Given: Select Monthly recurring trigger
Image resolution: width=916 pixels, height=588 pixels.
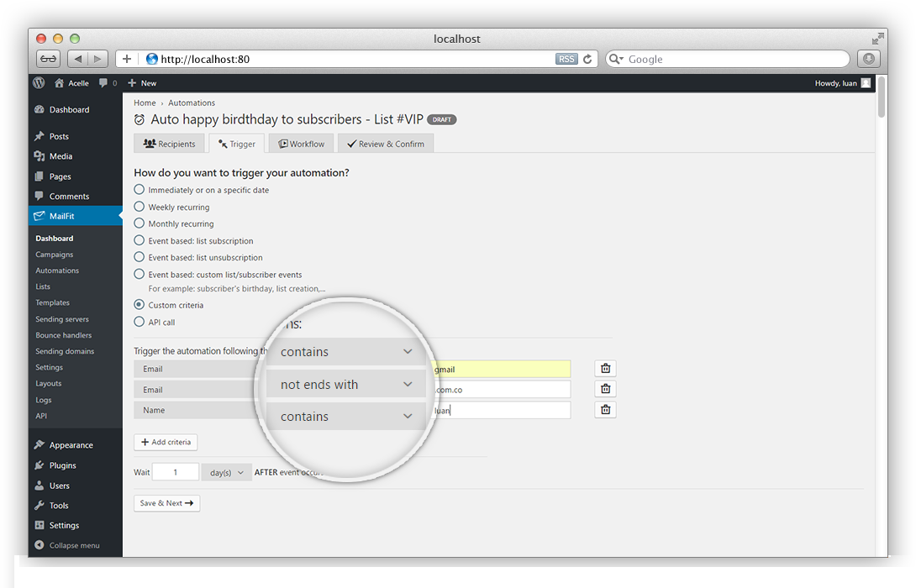Looking at the screenshot, I should [139, 223].
